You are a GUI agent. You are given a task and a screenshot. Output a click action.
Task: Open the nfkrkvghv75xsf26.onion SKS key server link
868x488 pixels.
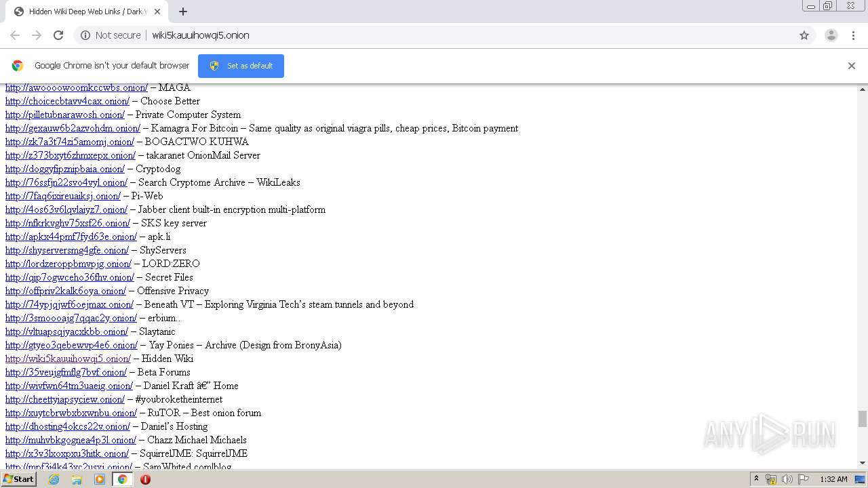[68, 223]
